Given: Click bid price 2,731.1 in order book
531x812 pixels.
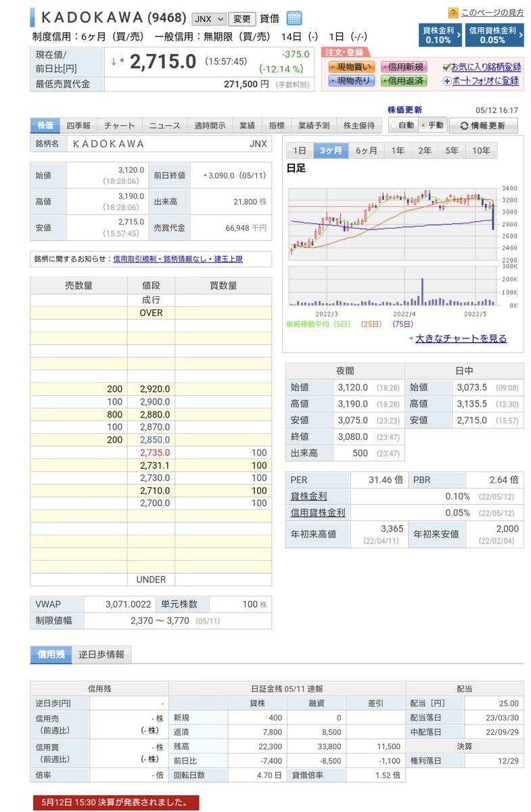Looking at the screenshot, I should click(155, 466).
